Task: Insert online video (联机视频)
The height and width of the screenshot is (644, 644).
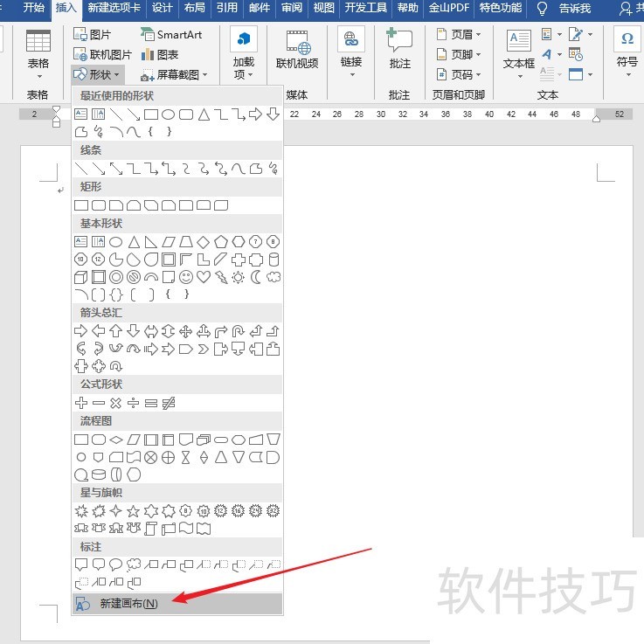Action: pos(297,49)
